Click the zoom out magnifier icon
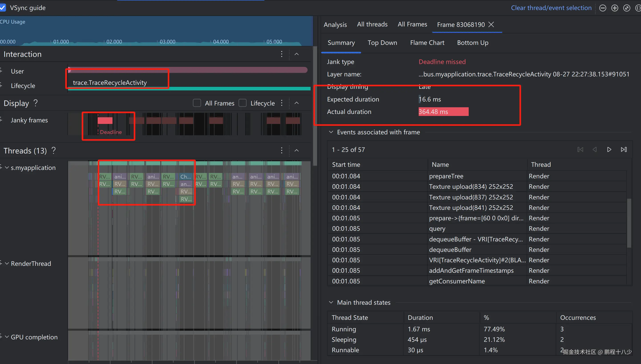 pyautogui.click(x=603, y=8)
